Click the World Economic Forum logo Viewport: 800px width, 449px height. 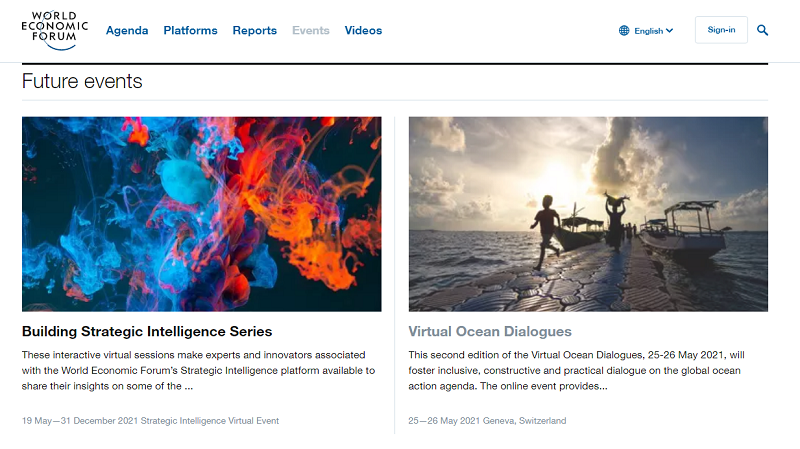click(x=54, y=30)
